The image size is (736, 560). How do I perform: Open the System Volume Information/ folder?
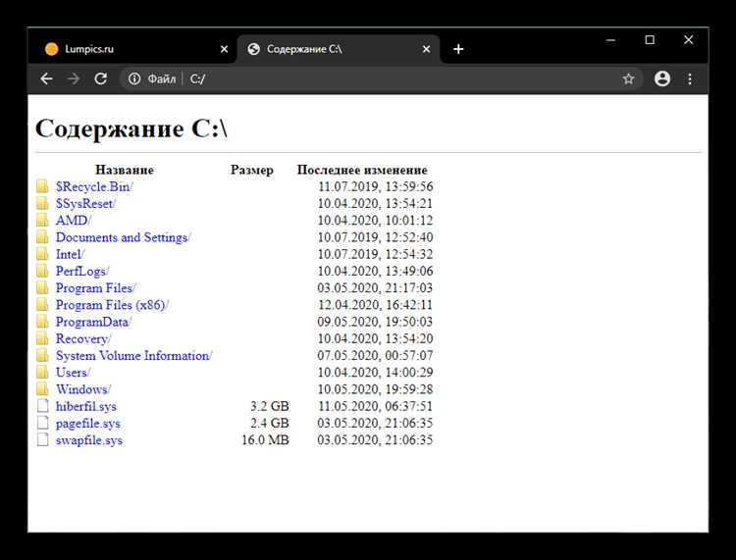pyautogui.click(x=133, y=356)
